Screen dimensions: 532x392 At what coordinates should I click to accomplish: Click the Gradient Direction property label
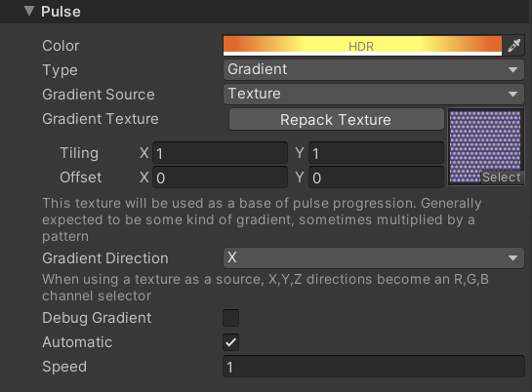(105, 258)
